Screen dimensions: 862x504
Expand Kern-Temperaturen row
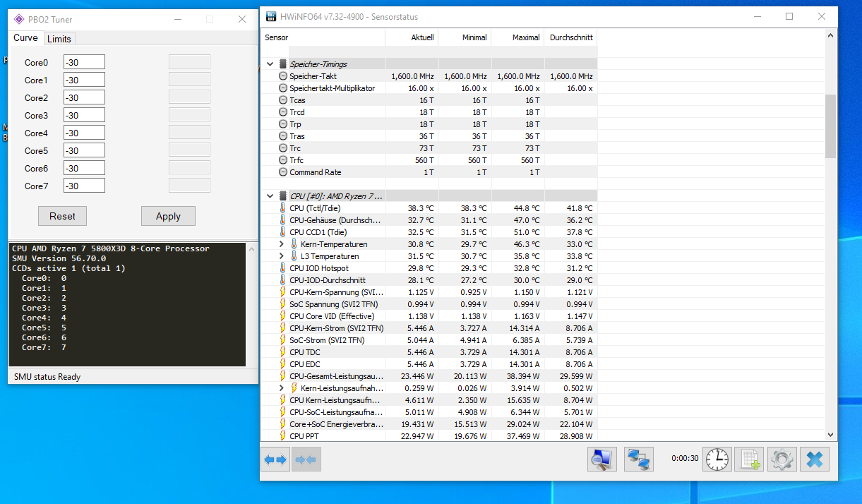coord(282,244)
